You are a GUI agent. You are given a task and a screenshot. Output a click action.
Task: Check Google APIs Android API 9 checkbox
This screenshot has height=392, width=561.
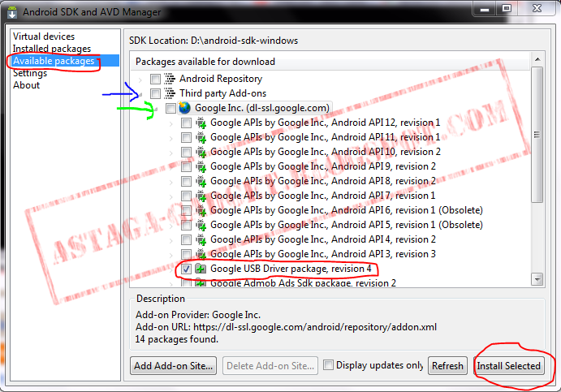coord(186,166)
